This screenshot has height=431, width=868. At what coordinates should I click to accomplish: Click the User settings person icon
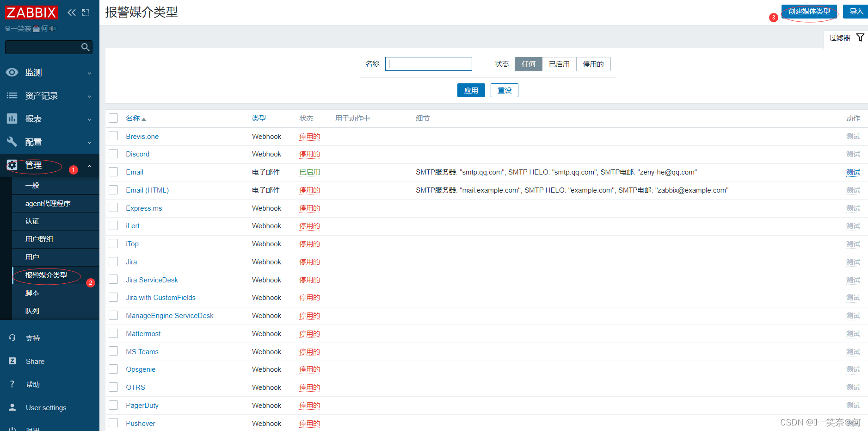click(12, 407)
